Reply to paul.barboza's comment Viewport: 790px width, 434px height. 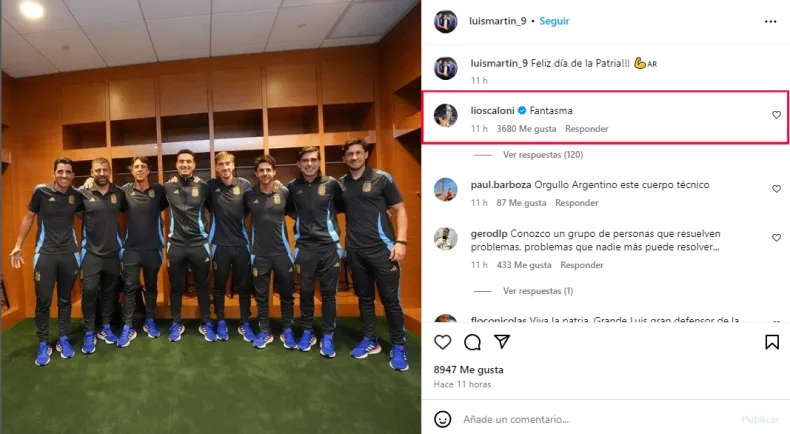tap(577, 203)
